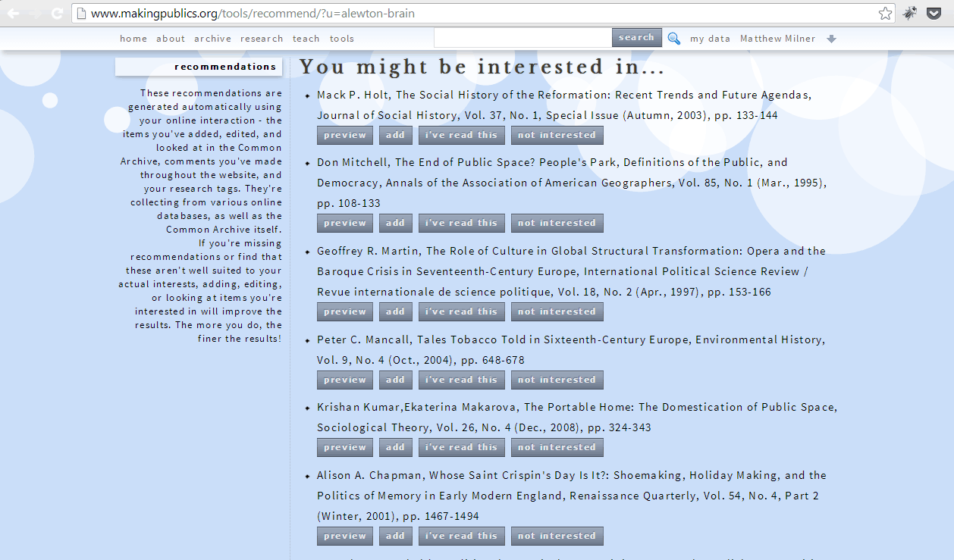Click the search button

coord(636,38)
